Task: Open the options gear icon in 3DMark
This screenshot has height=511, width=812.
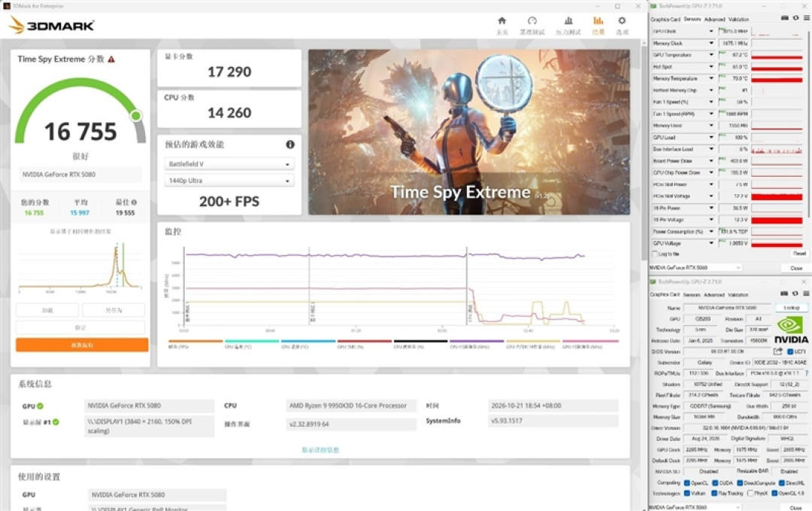Action: click(622, 21)
